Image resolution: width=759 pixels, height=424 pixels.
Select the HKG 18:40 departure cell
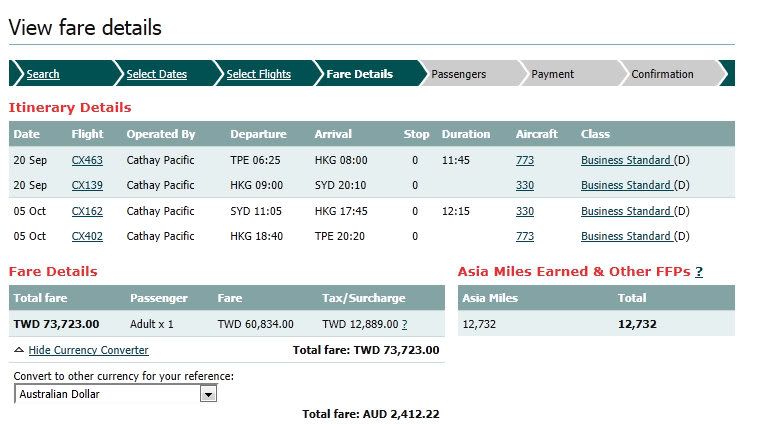257,237
